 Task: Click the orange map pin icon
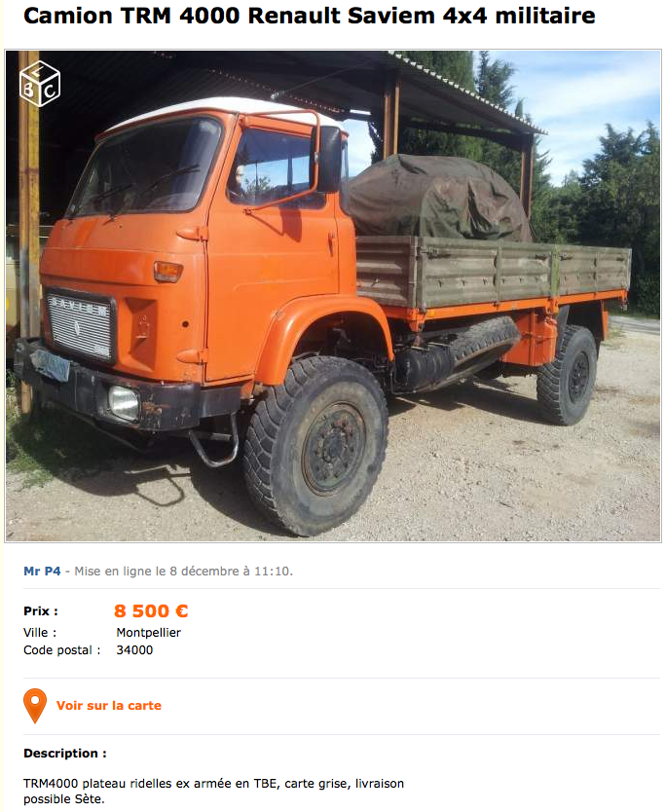pyautogui.click(x=35, y=706)
